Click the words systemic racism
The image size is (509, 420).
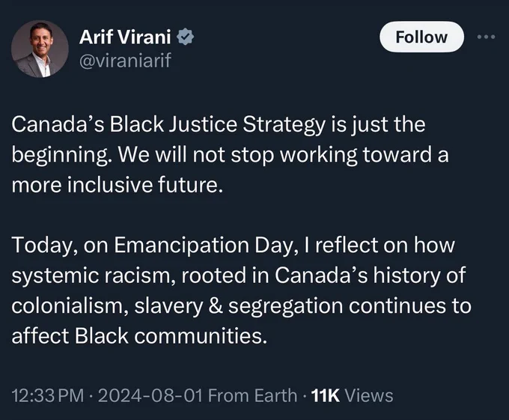[x=91, y=276]
